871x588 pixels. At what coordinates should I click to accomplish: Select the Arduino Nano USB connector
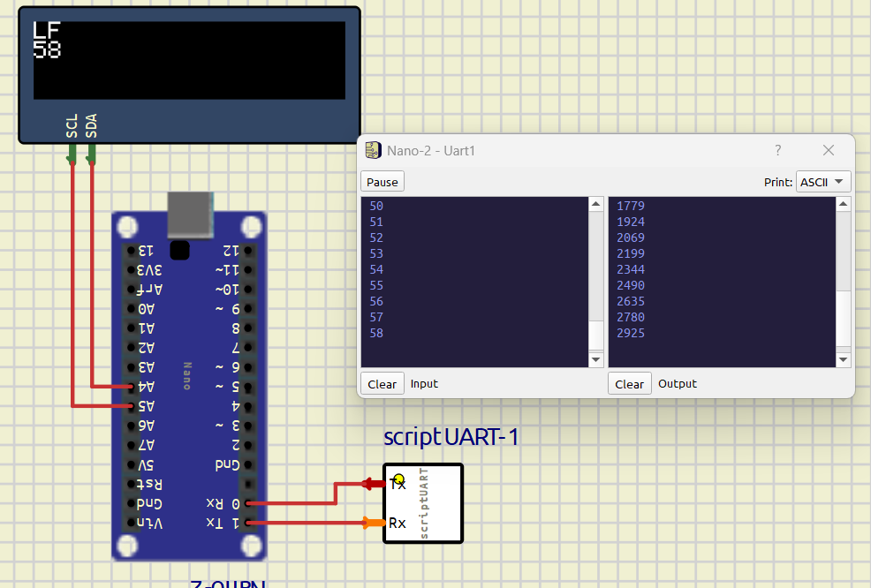(190, 215)
